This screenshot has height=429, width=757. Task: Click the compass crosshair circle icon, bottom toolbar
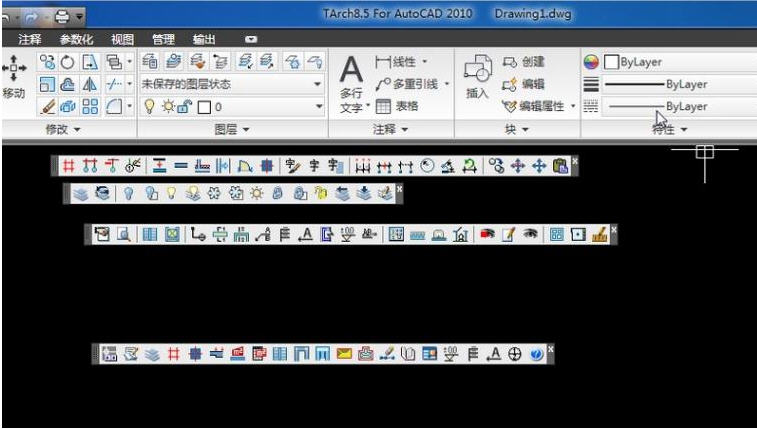[515, 354]
